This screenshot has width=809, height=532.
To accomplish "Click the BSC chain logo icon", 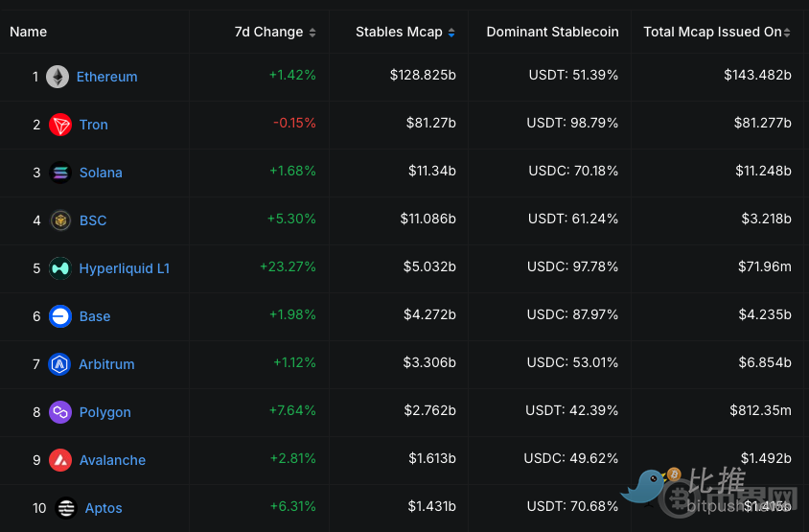I will 60,220.
